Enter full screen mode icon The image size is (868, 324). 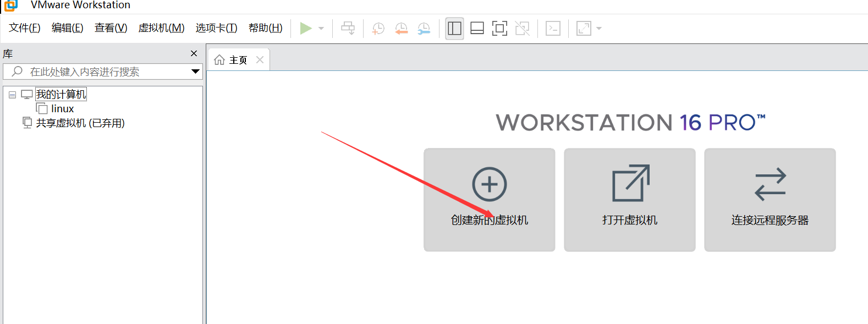point(499,28)
